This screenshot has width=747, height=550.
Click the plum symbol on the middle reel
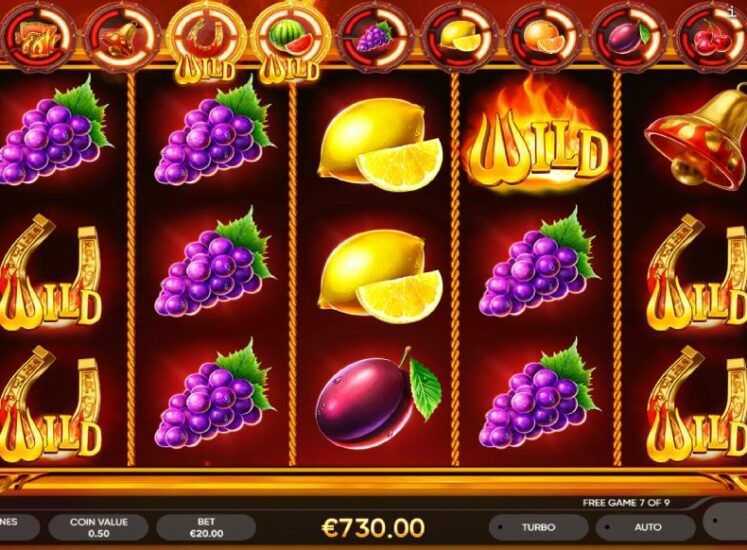point(377,398)
